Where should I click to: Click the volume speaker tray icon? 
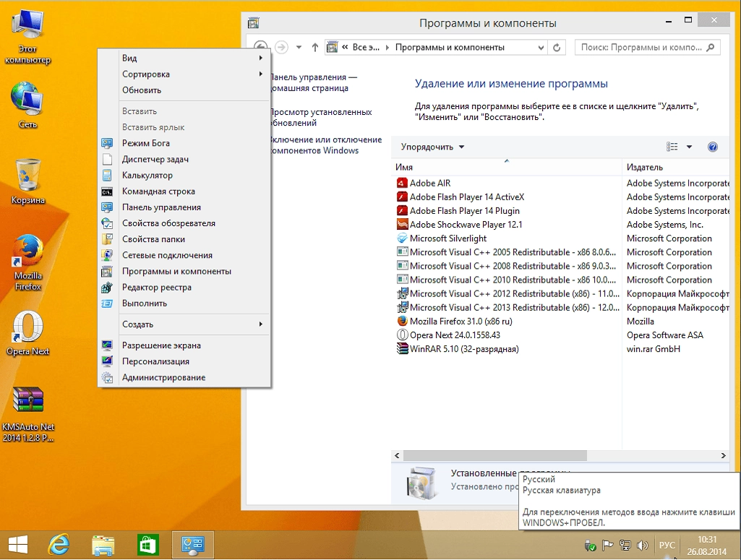(642, 546)
